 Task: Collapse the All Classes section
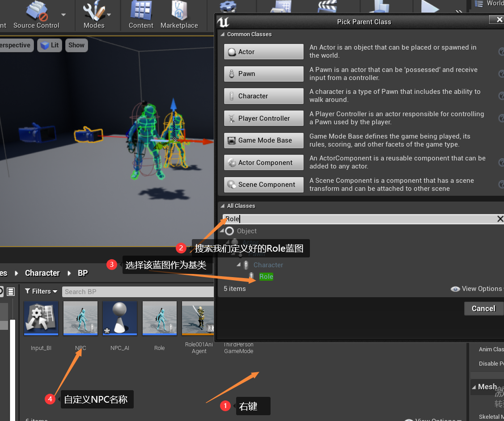tap(222, 206)
